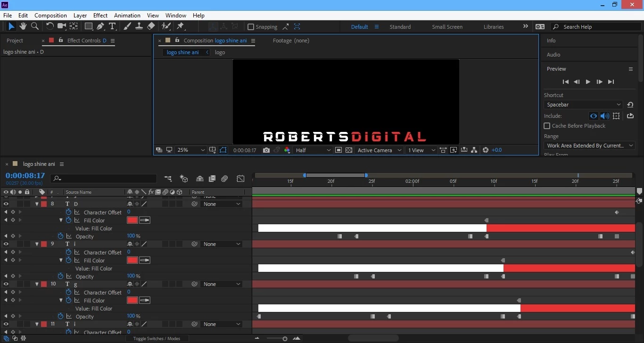The image size is (644, 343).
Task: Toggle audio inclusion in Preview panel
Action: [605, 116]
